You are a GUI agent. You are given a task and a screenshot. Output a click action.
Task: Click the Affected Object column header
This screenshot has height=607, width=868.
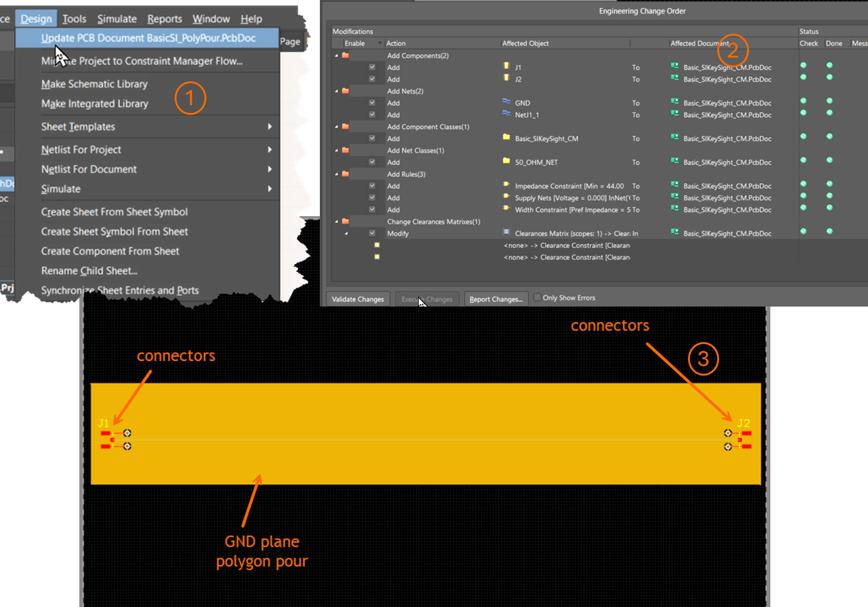coord(525,43)
